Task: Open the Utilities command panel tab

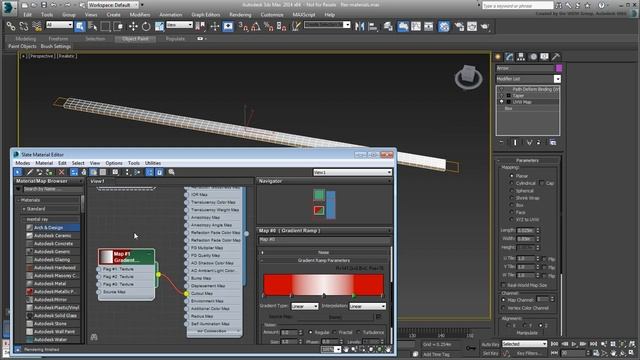Action: (556, 57)
